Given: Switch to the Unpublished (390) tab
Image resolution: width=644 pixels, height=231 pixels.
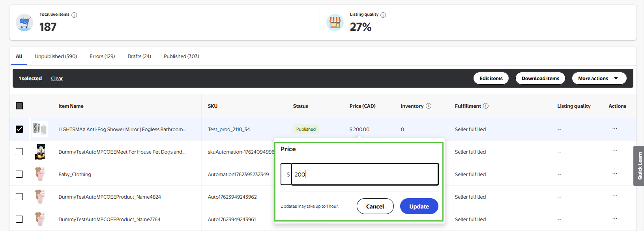Looking at the screenshot, I should pos(56,56).
